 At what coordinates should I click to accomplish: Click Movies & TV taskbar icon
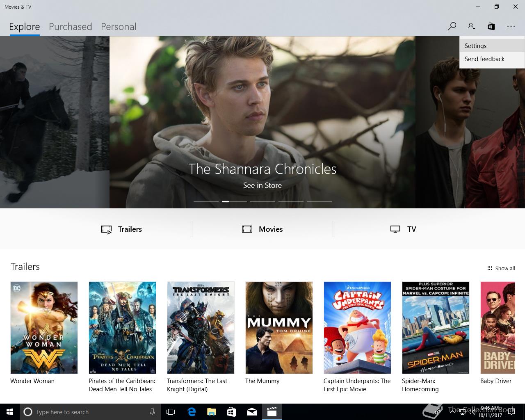(272, 412)
